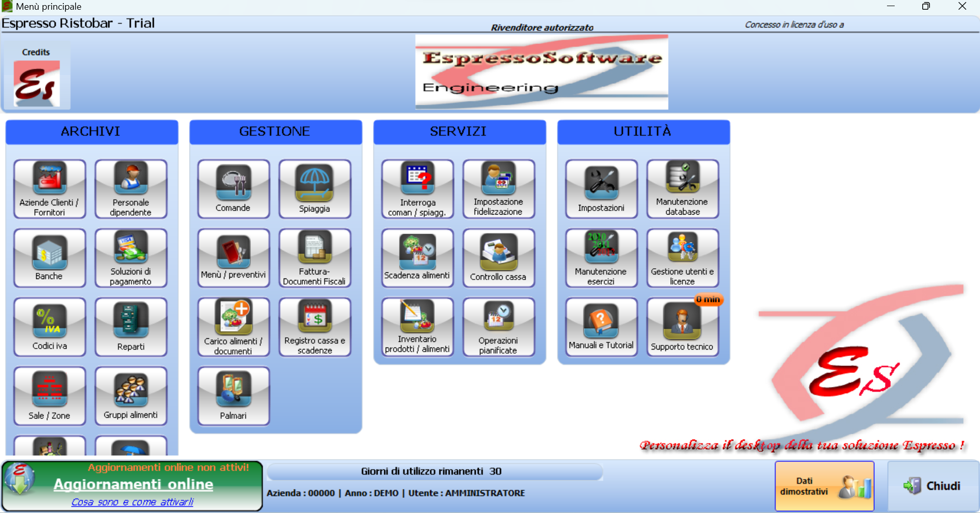The width and height of the screenshot is (980, 513).
Task: Open Aziende Clienti / Fornitori archive
Action: point(50,189)
